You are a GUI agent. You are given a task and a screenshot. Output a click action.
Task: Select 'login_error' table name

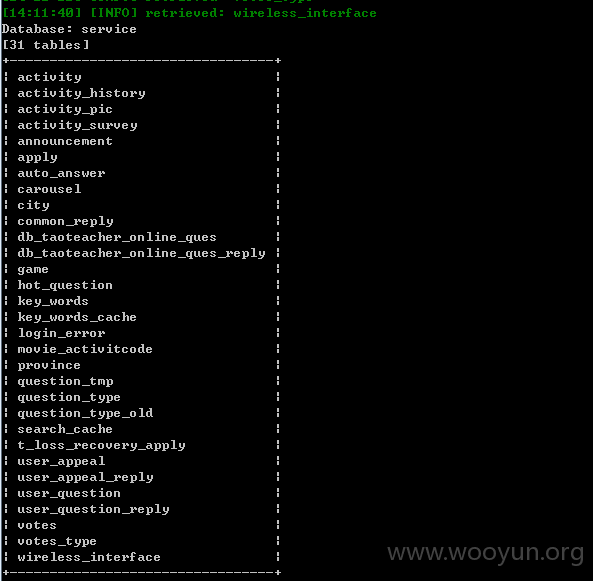61,333
